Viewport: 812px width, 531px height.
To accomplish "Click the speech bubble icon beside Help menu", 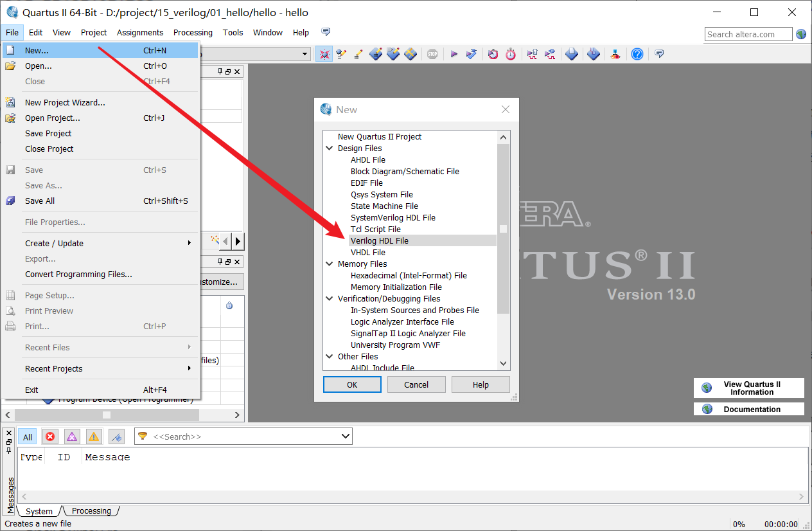I will pyautogui.click(x=326, y=32).
